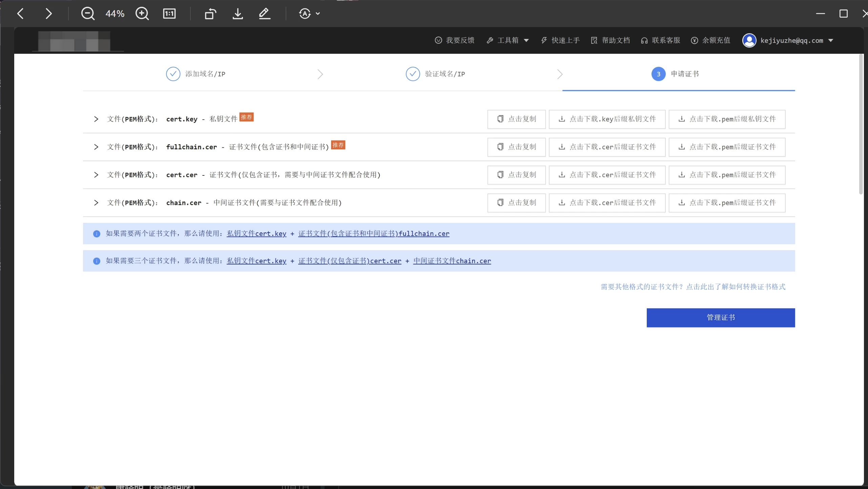Rotate the image using the viewer toolbar

pyautogui.click(x=210, y=14)
